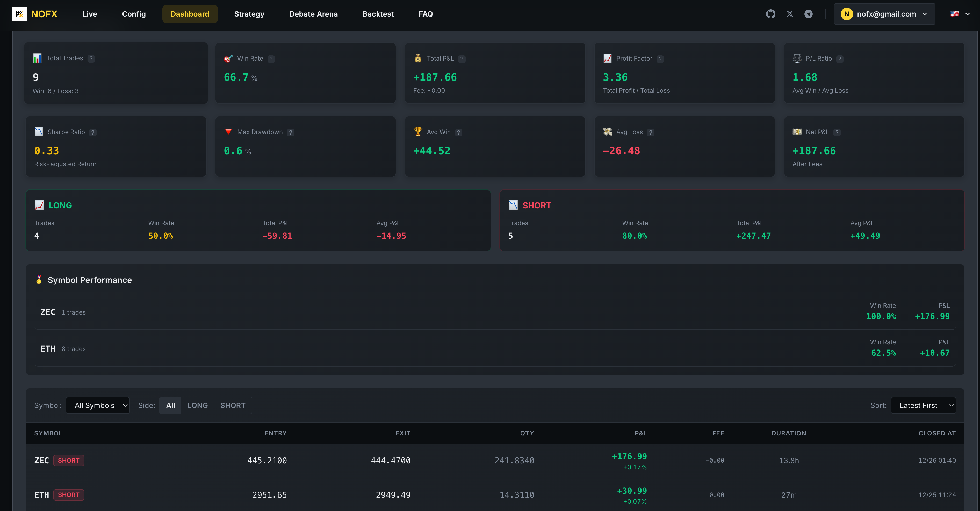Open the Latest First sort dropdown
Image resolution: width=980 pixels, height=511 pixels.
pos(923,405)
